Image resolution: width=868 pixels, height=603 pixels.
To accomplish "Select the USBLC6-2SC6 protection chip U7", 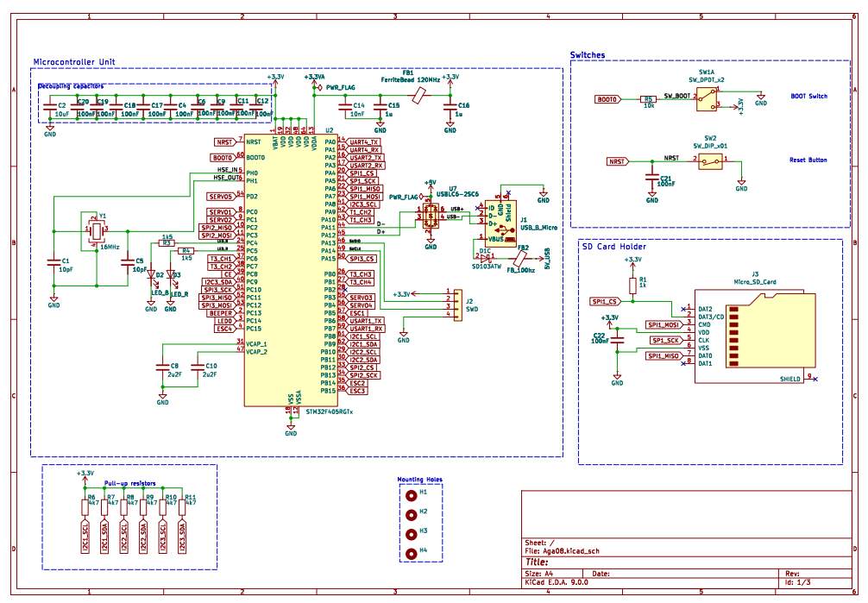I will [430, 215].
